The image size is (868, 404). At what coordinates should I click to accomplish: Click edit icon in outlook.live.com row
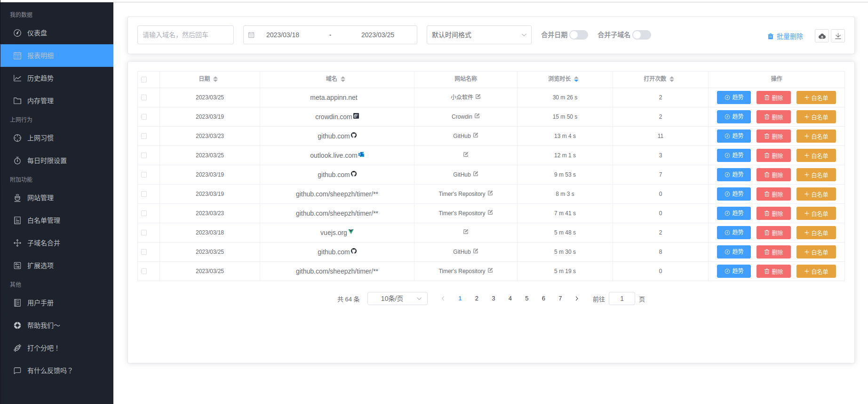[466, 154]
